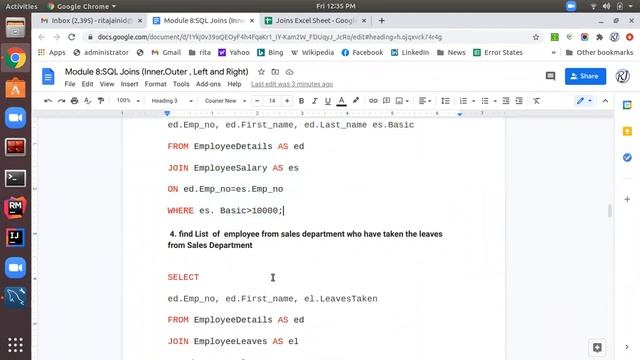Open the text alignment dropdown
This screenshot has width=640, height=360.
[x=425, y=101]
